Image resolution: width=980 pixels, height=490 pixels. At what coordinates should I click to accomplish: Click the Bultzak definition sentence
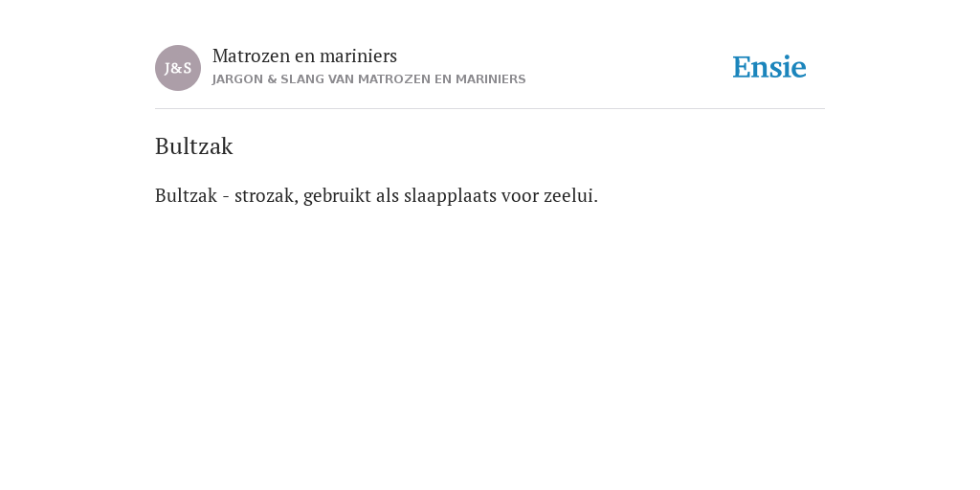pos(376,195)
